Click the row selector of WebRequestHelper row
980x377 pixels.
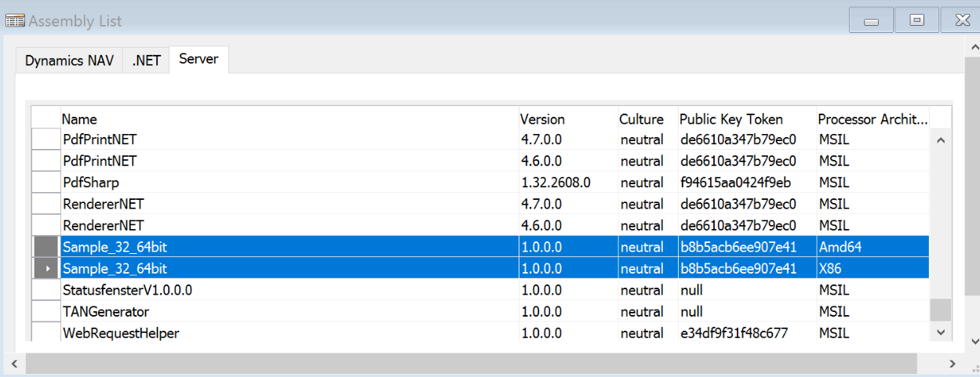(46, 333)
